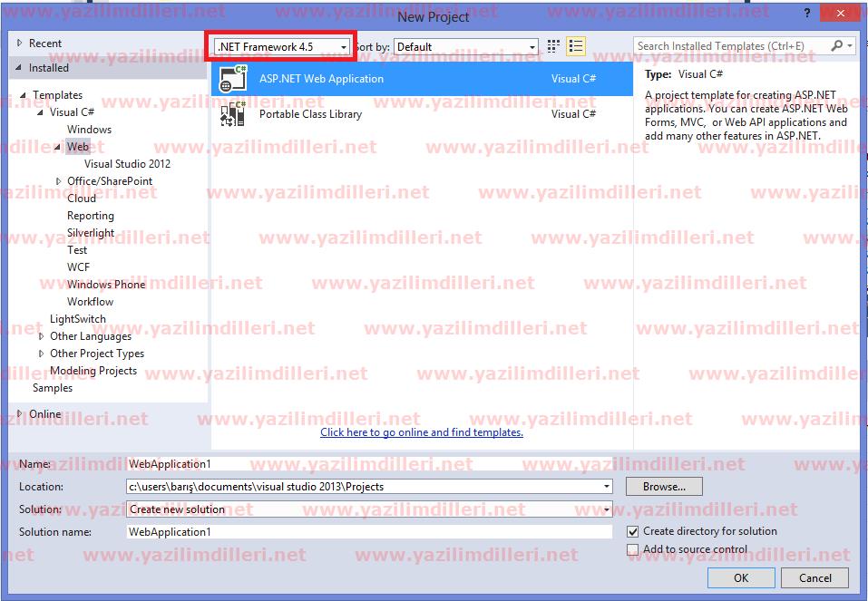Click the OK button
Screen dimensions: 868x601
point(741,577)
